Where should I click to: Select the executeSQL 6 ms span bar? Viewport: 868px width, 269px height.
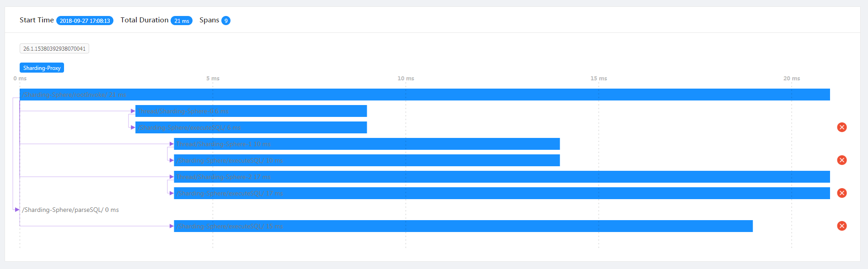tap(251, 127)
